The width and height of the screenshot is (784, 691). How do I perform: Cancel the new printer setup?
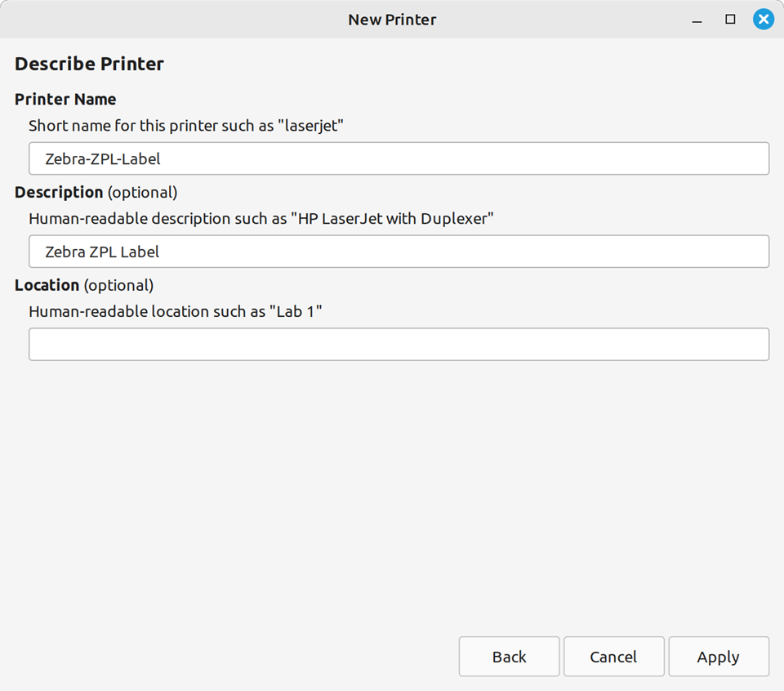[x=613, y=657]
